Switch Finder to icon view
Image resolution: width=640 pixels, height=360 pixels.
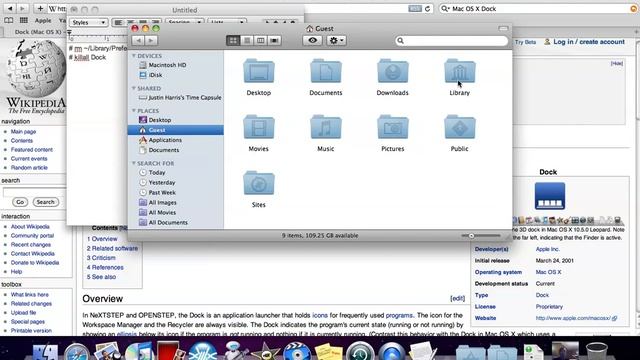tap(233, 40)
